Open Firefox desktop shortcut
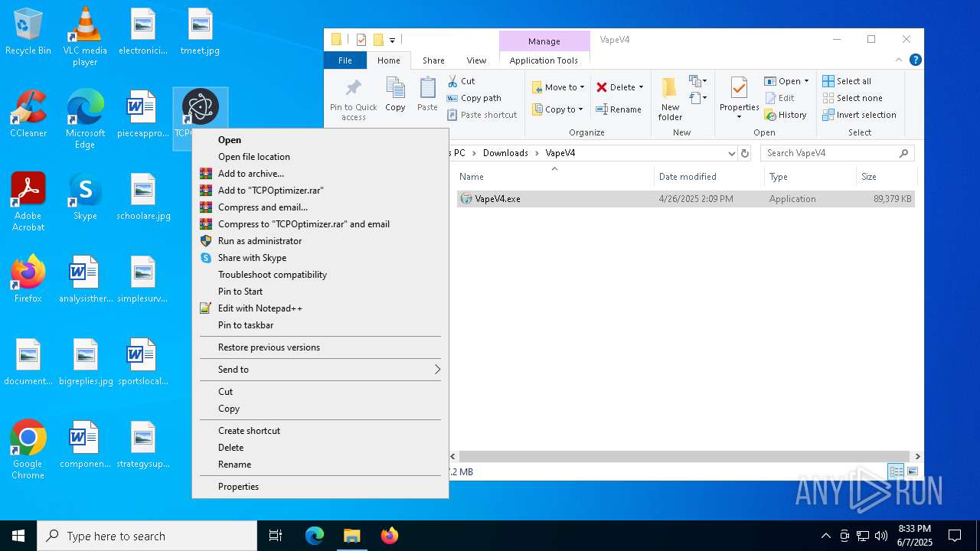Viewport: 980px width, 551px height. [x=28, y=279]
